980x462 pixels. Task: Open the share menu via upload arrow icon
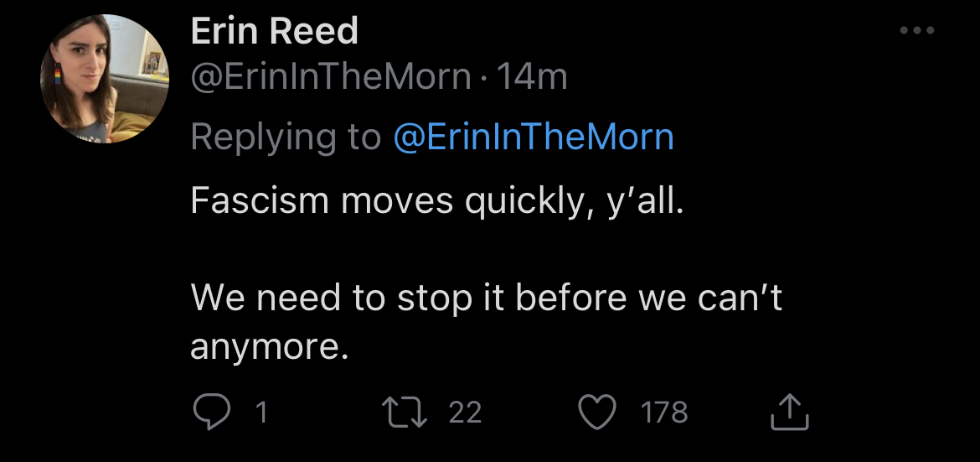788,412
